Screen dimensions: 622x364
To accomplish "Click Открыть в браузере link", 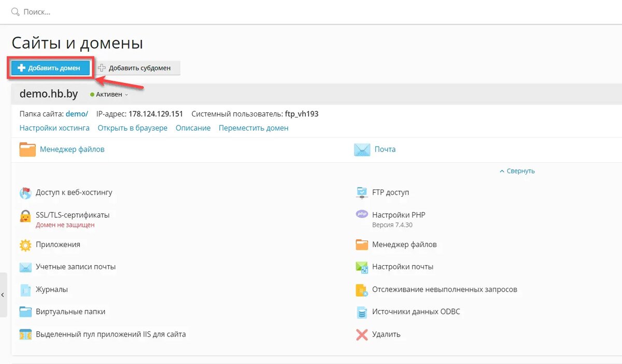I will point(133,128).
